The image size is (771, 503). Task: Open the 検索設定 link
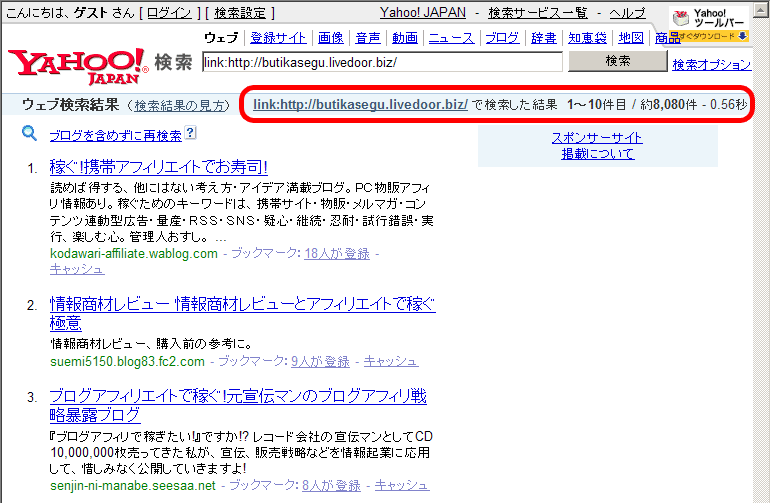(x=240, y=13)
